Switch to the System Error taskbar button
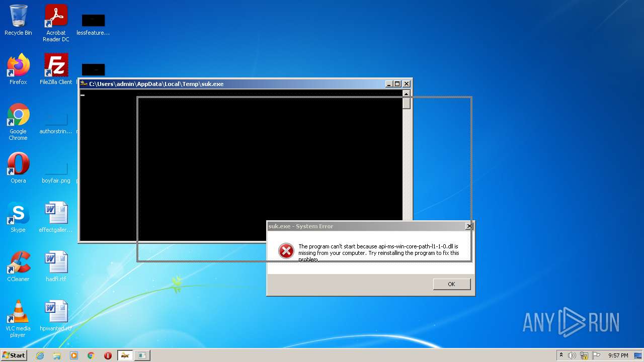This screenshot has height=362, width=644. [142, 355]
